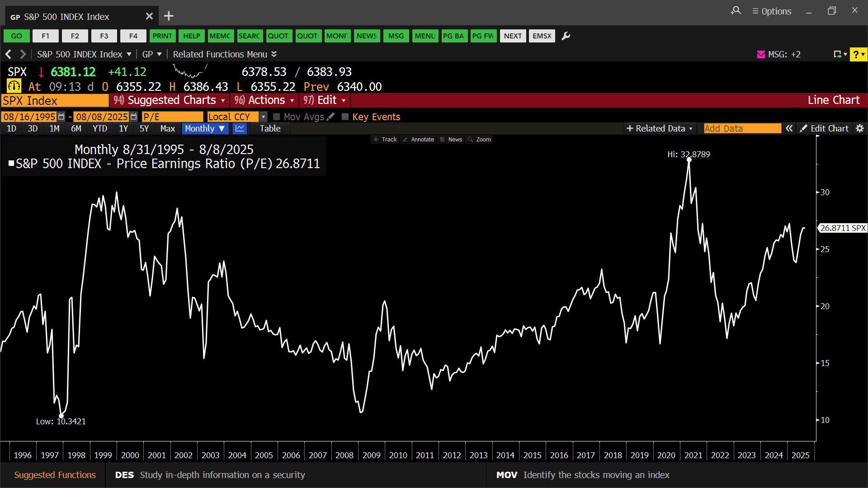Screen dimensions: 868x488
Task: Activate the Track crosshair toggle
Action: pyautogui.click(x=385, y=139)
